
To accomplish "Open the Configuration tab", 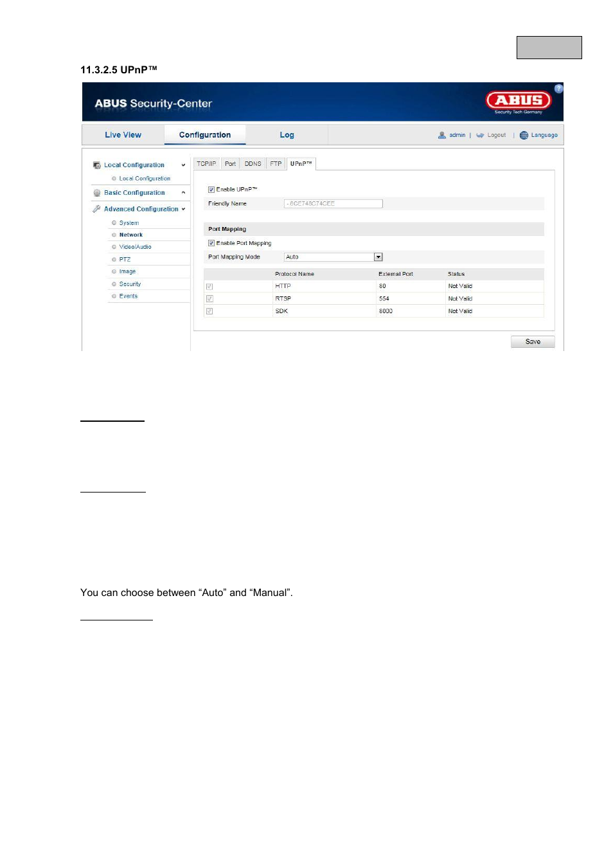I will [x=205, y=135].
